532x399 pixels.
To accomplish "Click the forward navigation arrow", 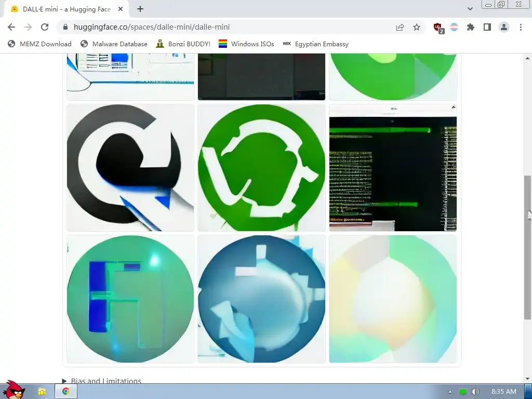I will click(28, 27).
